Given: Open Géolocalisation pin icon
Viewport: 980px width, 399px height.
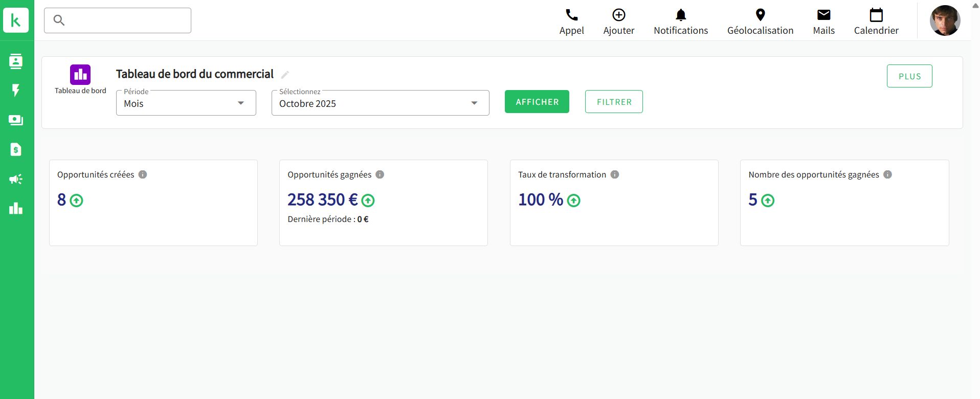Looking at the screenshot, I should 760,15.
